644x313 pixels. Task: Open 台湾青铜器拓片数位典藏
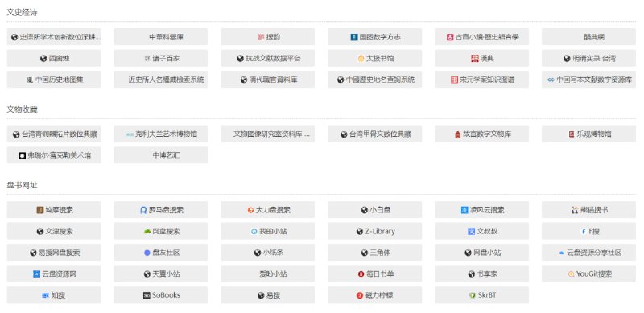click(x=54, y=134)
